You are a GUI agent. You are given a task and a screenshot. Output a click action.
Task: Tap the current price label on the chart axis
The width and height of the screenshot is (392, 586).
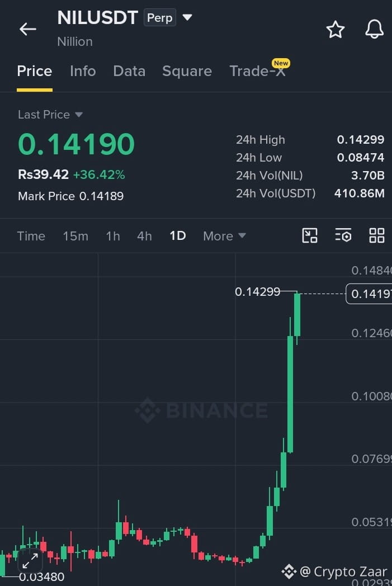coord(369,294)
